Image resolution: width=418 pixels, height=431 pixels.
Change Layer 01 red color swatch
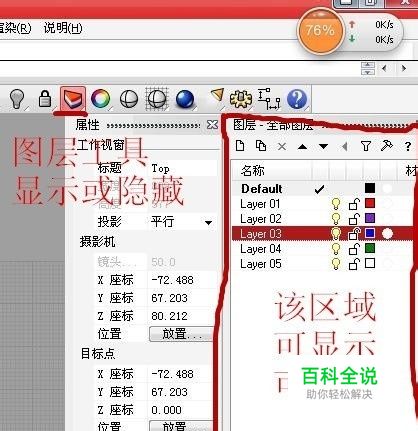coord(370,203)
